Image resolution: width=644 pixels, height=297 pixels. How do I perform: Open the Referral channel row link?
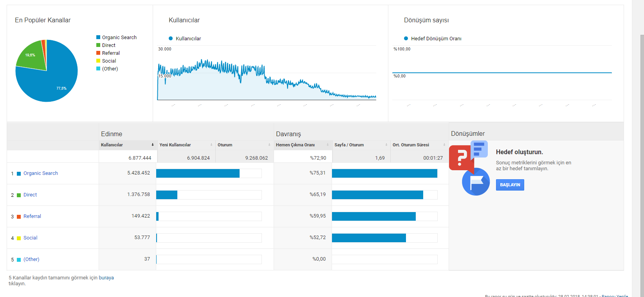pos(32,216)
